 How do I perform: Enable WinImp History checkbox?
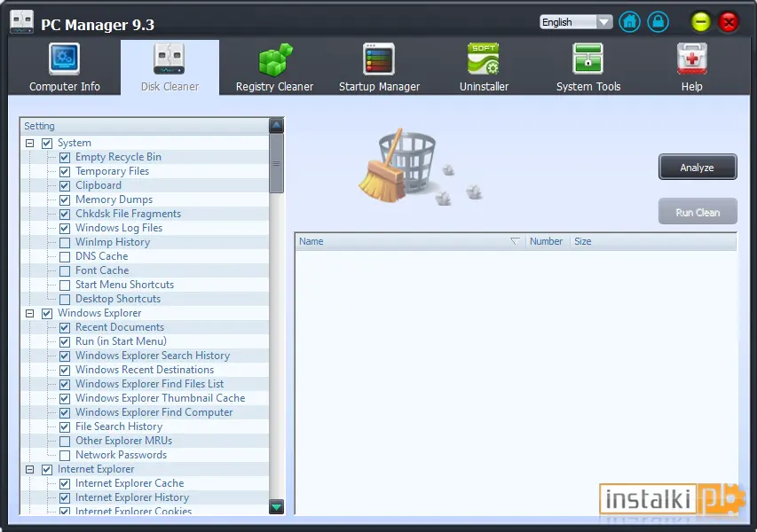pos(65,243)
